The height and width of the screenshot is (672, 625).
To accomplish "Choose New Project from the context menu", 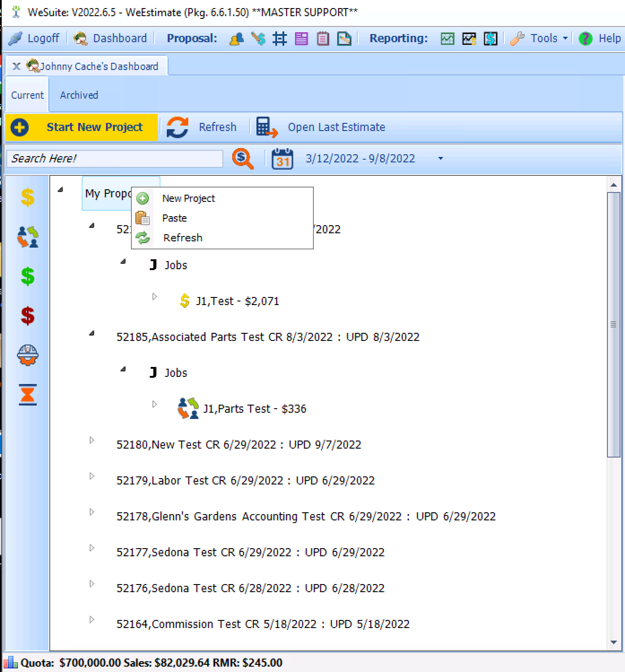I will coord(222,198).
